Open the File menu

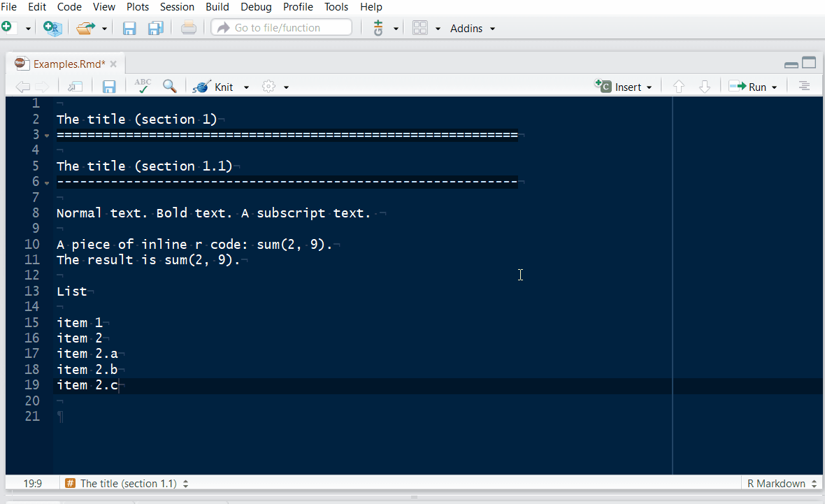coord(8,7)
